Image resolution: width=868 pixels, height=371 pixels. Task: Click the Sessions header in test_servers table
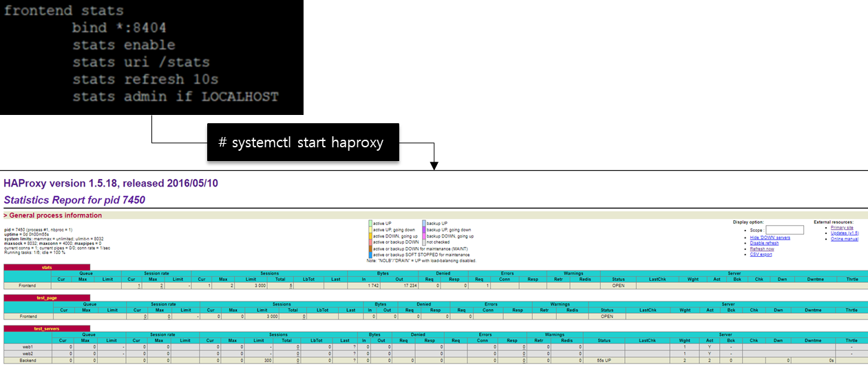[278, 335]
